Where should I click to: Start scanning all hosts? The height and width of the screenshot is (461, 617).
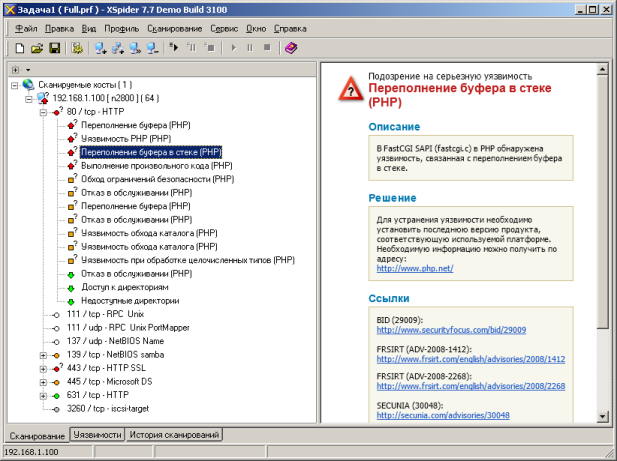(x=174, y=48)
